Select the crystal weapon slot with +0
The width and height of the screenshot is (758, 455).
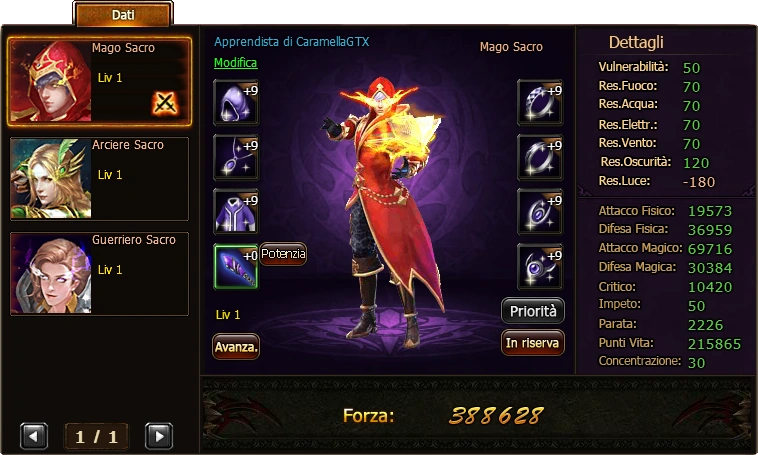tap(236, 266)
